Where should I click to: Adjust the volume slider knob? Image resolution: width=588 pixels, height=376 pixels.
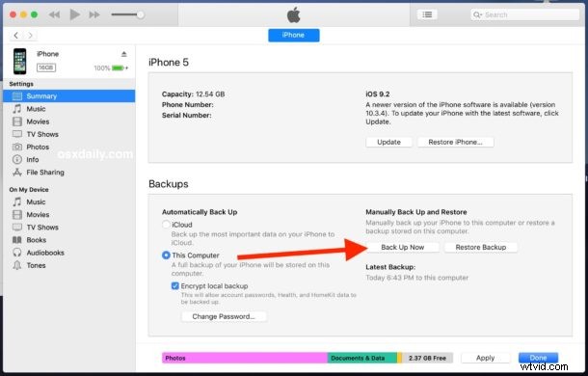(x=140, y=14)
